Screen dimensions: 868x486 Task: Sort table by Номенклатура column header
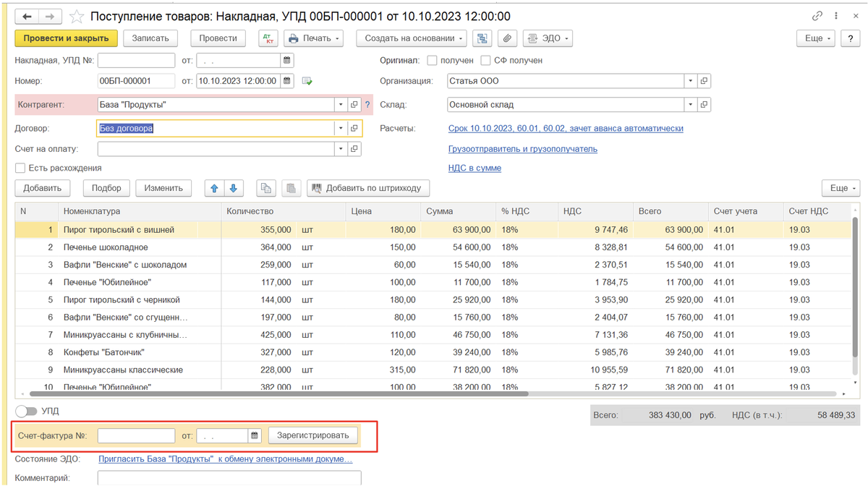140,211
